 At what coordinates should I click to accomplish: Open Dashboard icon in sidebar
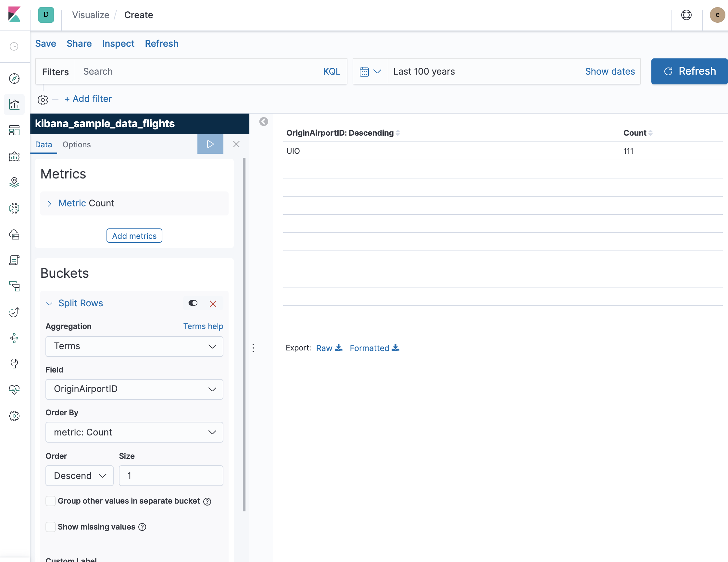pos(14,130)
